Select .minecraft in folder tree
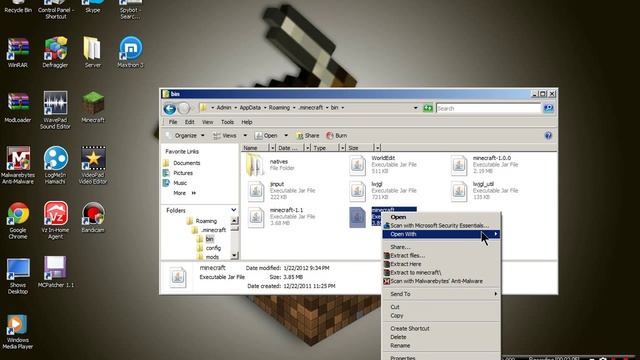Viewport: 640px width, 360px height. (209, 230)
